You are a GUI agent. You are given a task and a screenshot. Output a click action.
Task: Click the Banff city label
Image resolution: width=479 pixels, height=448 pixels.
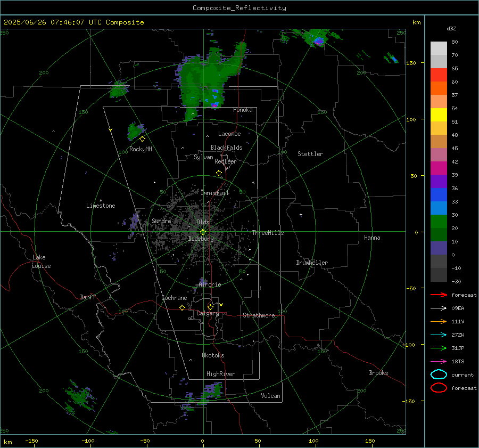[88, 297]
